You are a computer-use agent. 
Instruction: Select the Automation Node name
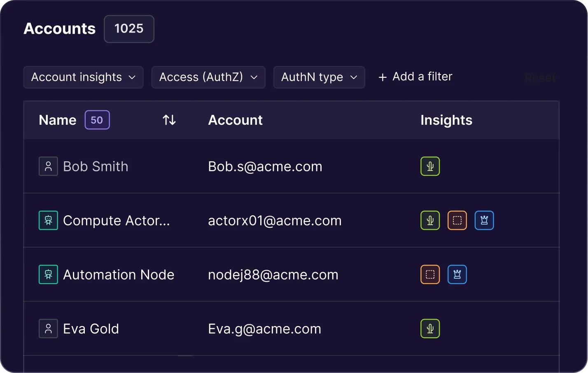pos(119,275)
